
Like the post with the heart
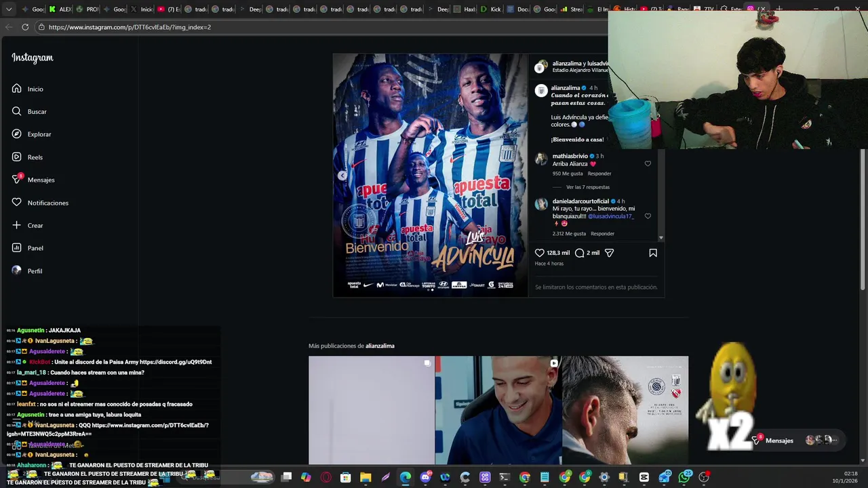point(540,253)
